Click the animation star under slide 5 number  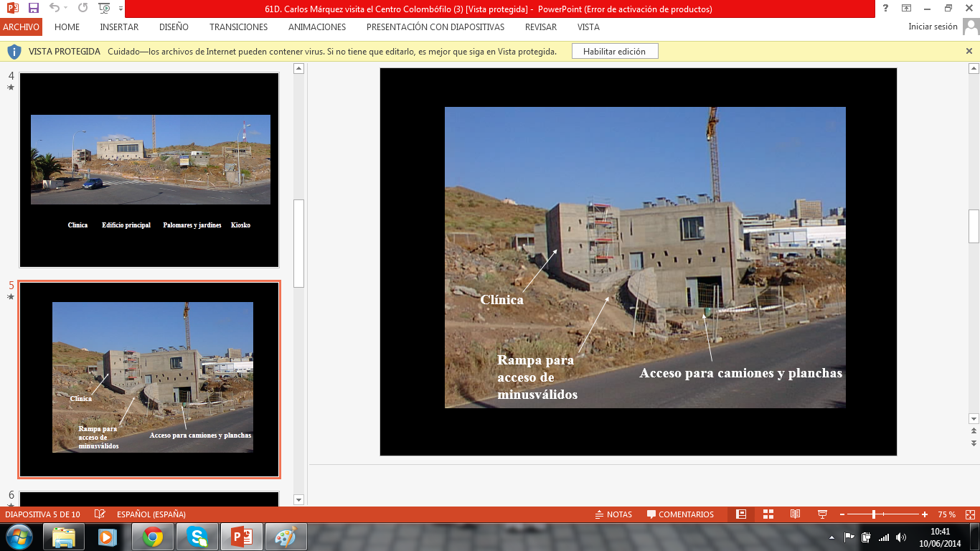pyautogui.click(x=11, y=296)
